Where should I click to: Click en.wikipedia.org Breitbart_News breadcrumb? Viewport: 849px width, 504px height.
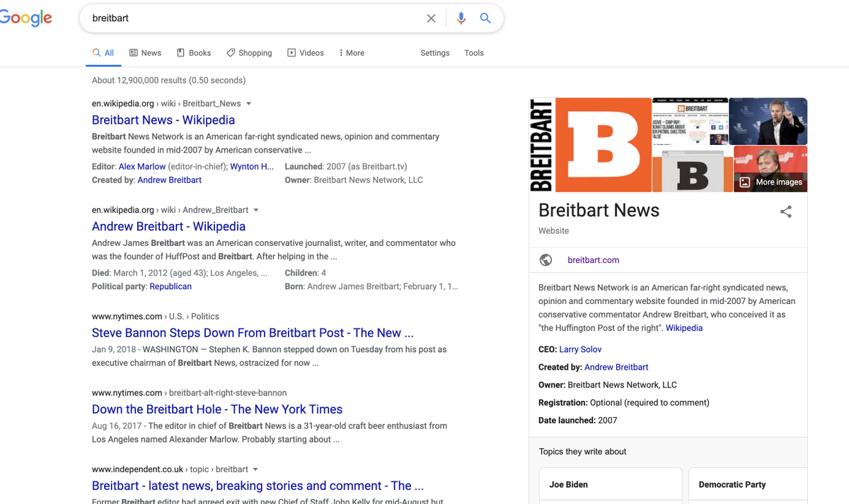coord(166,104)
